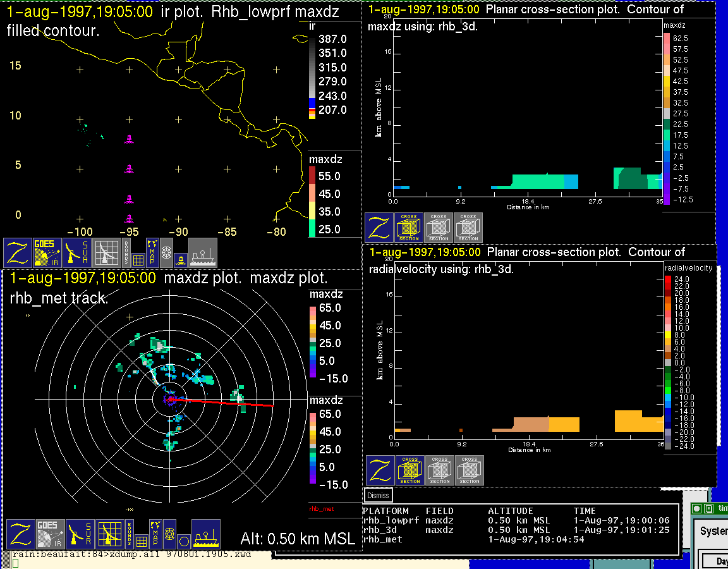
Task: Click the buoy icon in the ir plot toolbar
Action: [x=180, y=259]
